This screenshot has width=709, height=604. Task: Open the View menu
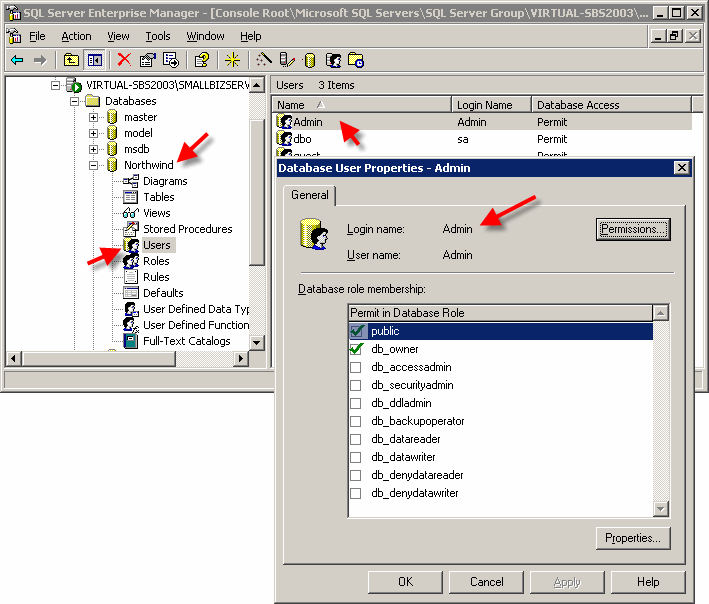(118, 36)
